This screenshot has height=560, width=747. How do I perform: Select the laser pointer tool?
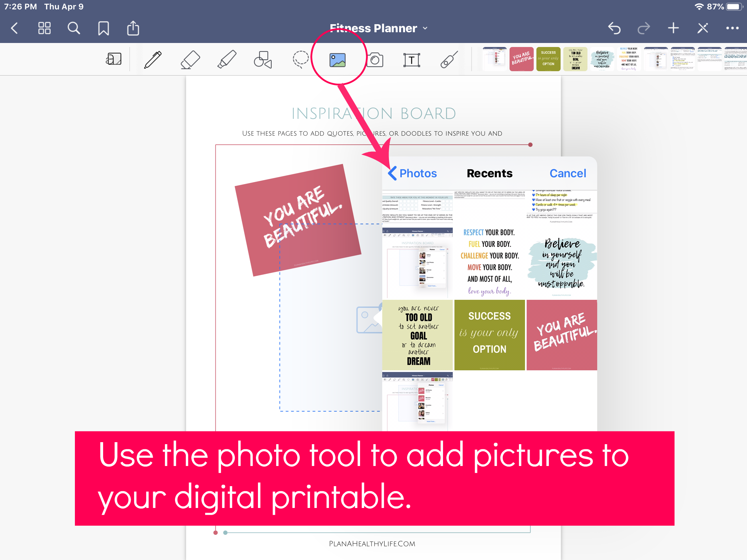449,60
